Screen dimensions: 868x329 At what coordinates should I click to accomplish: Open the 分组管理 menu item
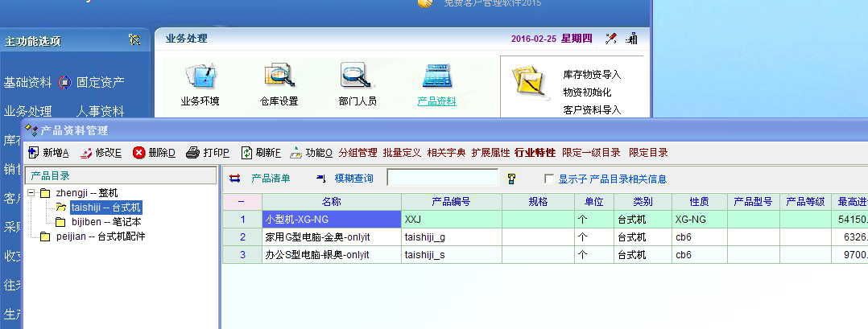coord(358,153)
